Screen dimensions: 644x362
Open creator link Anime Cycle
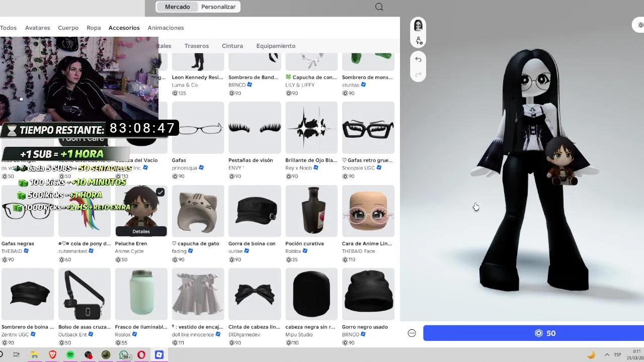(129, 251)
